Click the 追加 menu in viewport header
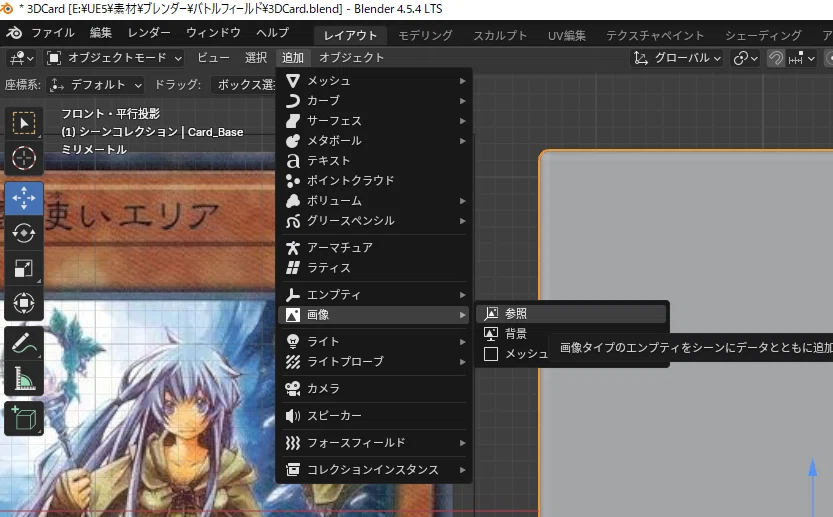This screenshot has width=833, height=517. 293,58
